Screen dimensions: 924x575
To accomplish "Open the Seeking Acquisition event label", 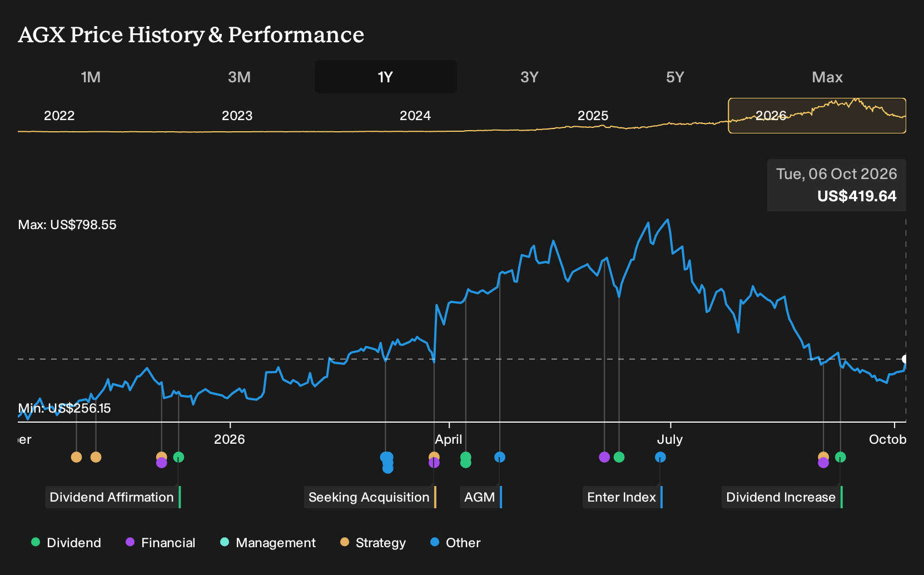I will (x=370, y=497).
